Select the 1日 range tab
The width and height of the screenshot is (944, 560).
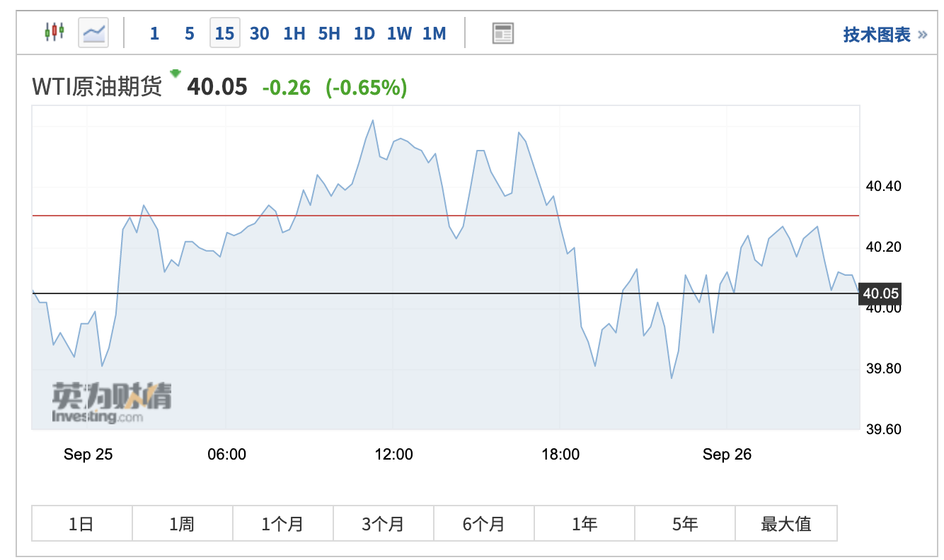click(x=81, y=524)
